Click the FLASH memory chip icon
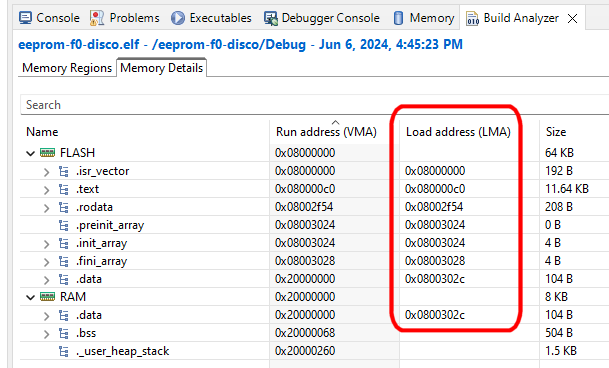 coord(47,153)
